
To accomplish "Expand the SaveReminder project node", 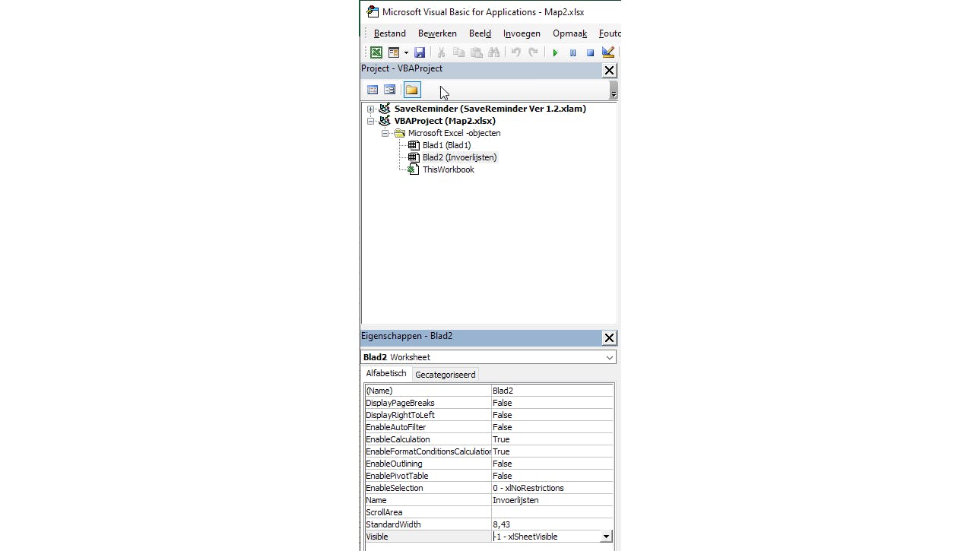I will pyautogui.click(x=371, y=109).
